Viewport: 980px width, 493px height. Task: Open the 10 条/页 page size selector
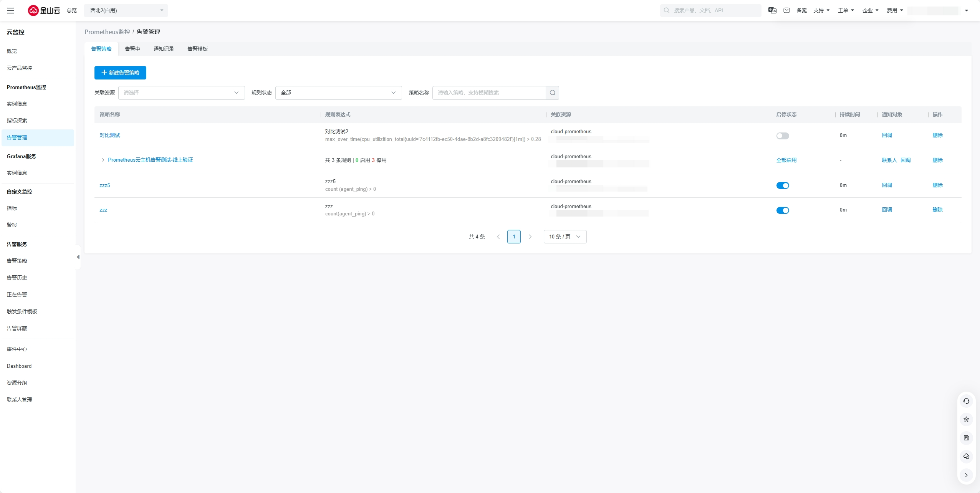[564, 237]
